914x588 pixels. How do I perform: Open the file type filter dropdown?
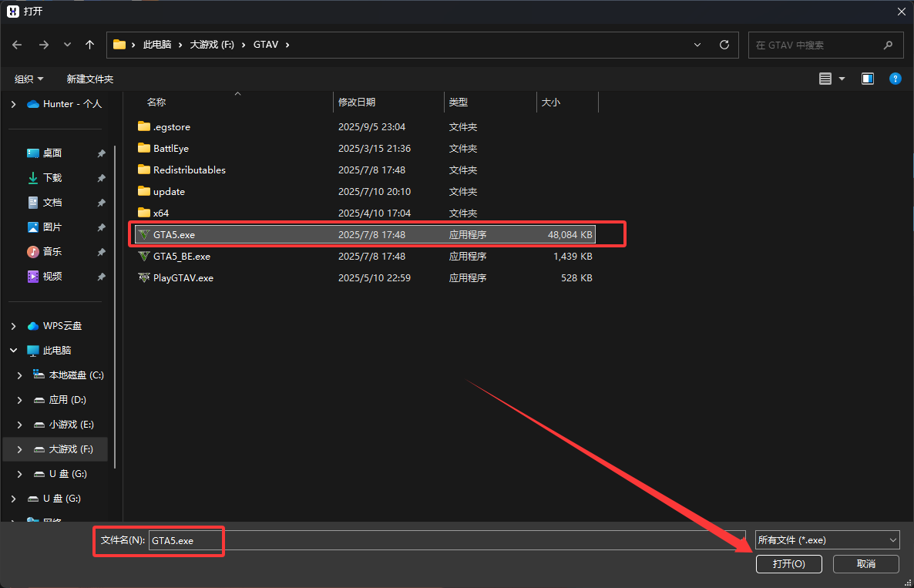[827, 540]
